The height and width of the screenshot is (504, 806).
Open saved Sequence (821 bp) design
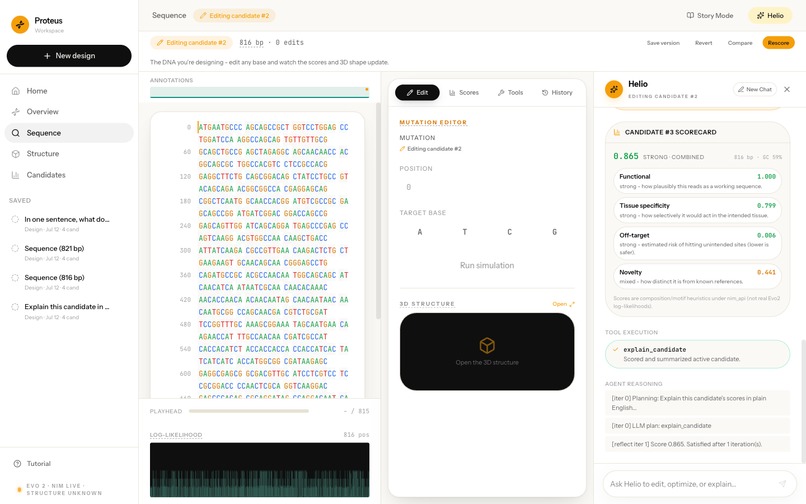point(69,253)
